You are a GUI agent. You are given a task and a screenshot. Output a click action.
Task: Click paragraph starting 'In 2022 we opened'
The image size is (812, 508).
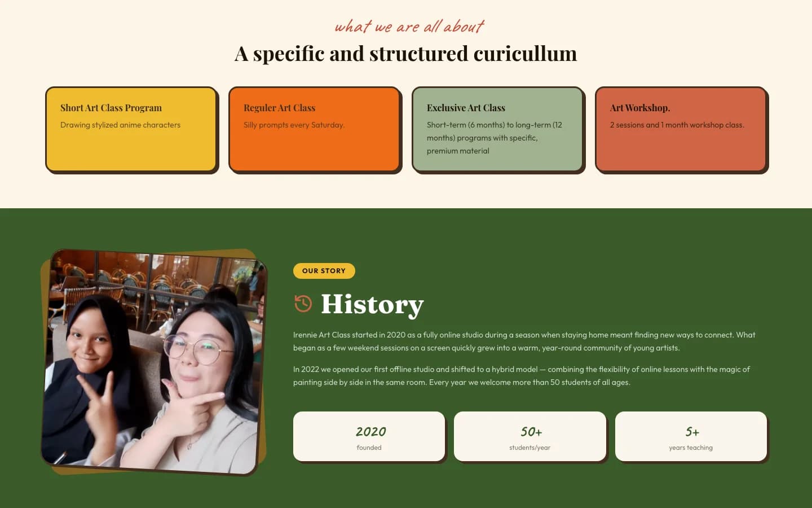click(x=522, y=376)
